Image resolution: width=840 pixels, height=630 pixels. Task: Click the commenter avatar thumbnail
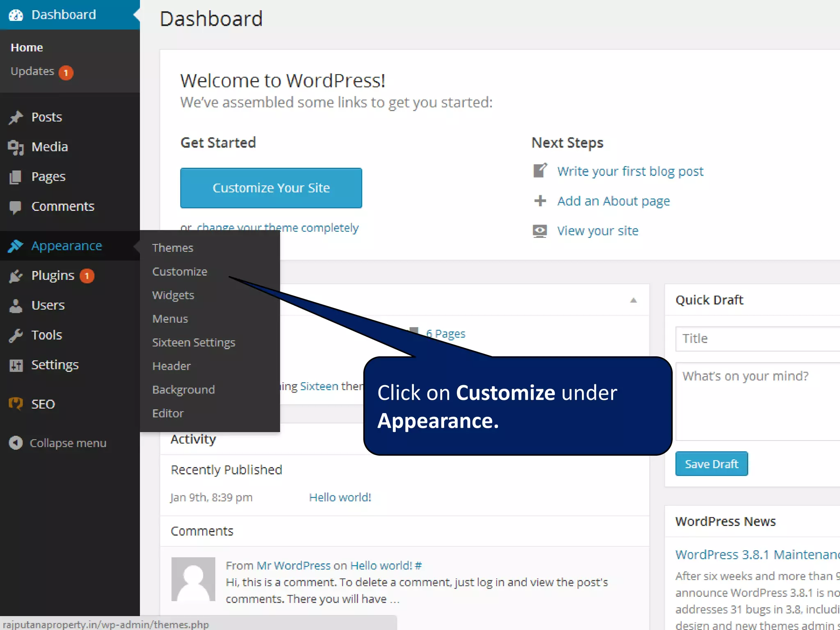click(x=193, y=579)
